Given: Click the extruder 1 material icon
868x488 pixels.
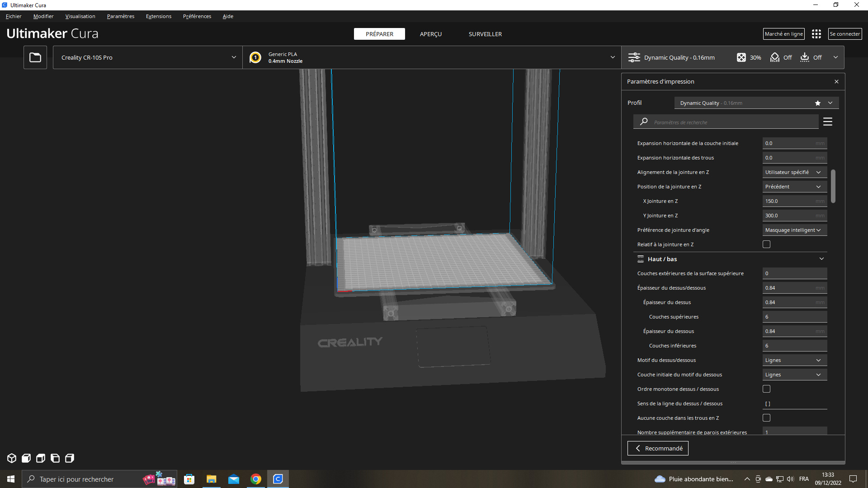Looking at the screenshot, I should [255, 57].
